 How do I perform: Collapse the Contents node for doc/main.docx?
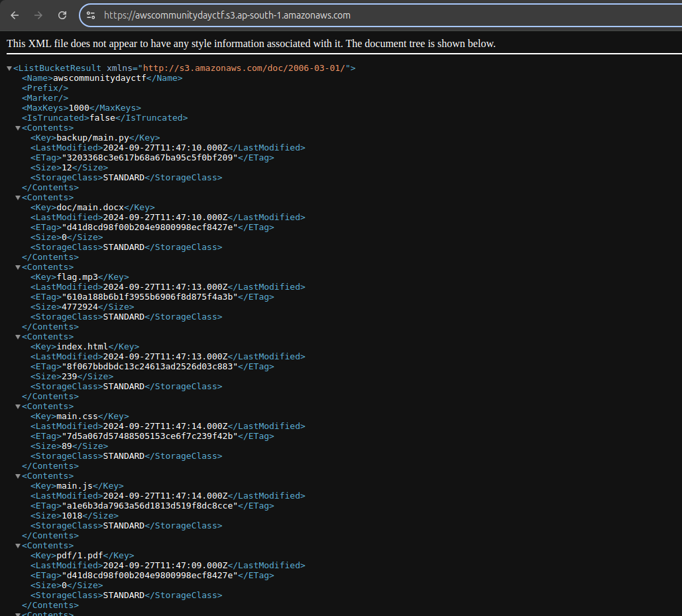(18, 198)
